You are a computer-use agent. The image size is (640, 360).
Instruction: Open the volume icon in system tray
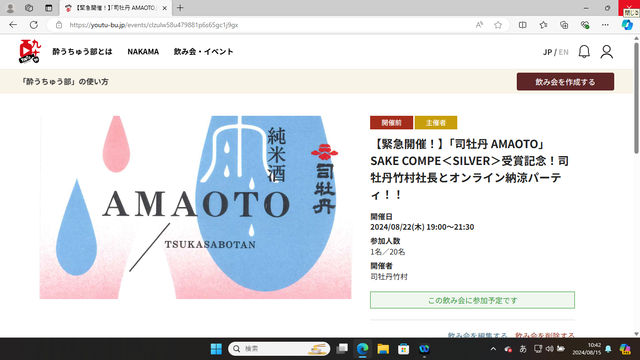pyautogui.click(x=550, y=349)
